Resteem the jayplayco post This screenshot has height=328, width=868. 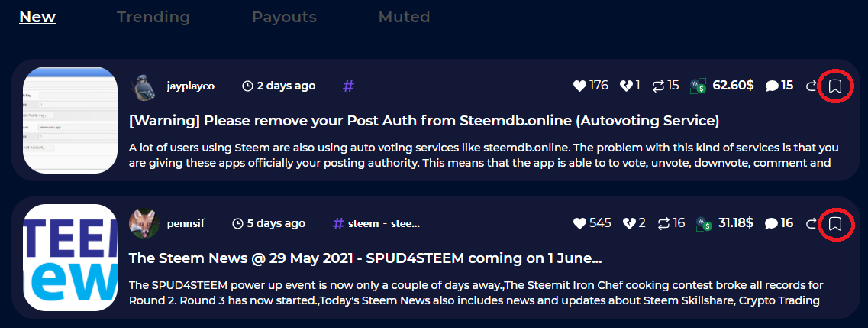click(x=657, y=86)
